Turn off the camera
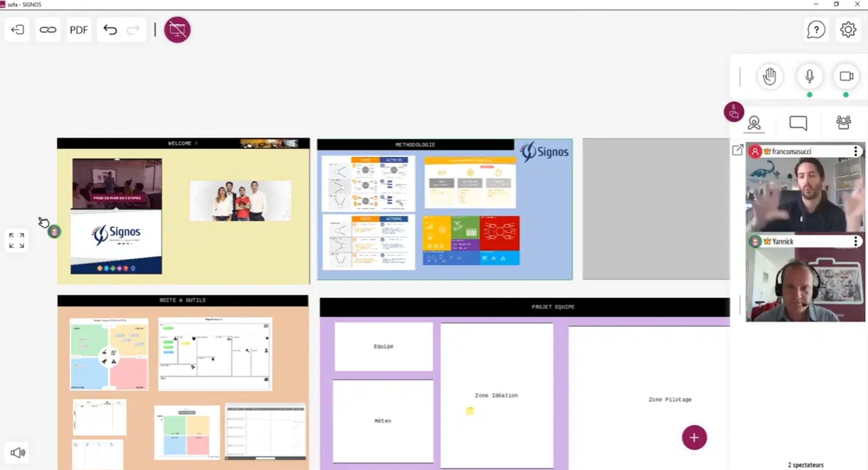The height and width of the screenshot is (470, 868). pos(846,77)
